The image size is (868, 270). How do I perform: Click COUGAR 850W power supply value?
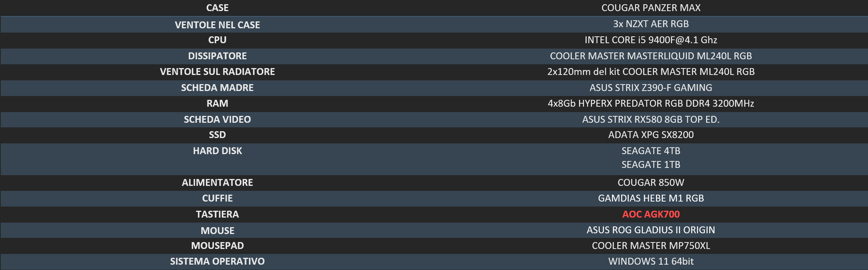coord(651,182)
